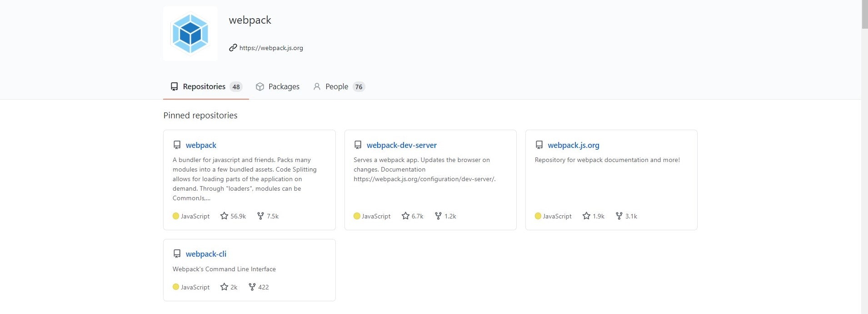Click the webpack organization name heading
Image resolution: width=868 pixels, height=314 pixels.
(250, 20)
